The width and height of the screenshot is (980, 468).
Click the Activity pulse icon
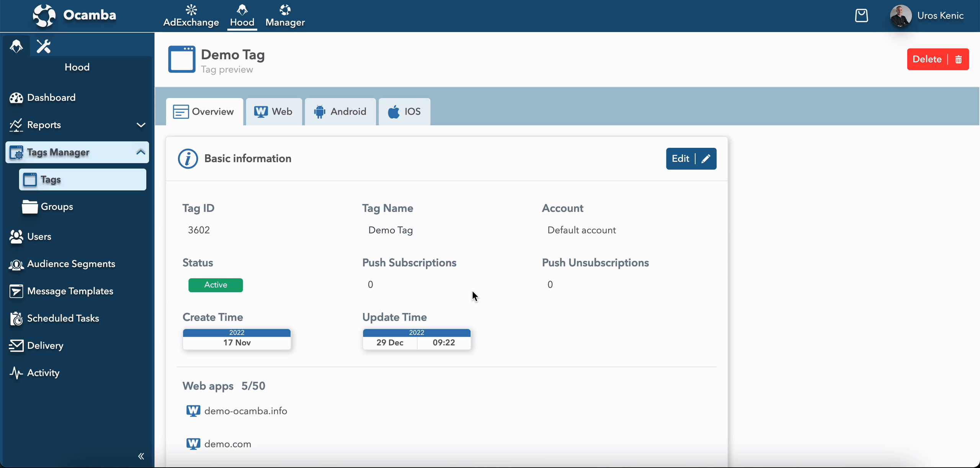pyautogui.click(x=16, y=373)
